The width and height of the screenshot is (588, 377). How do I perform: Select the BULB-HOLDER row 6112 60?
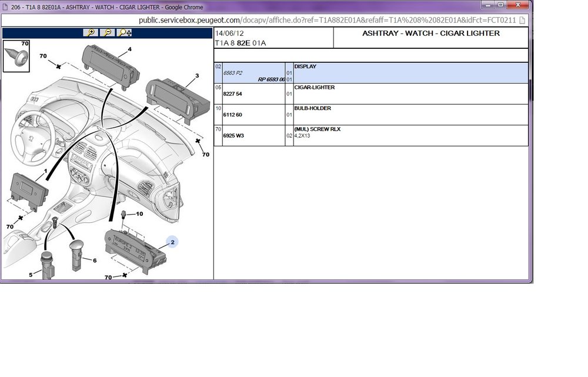(x=371, y=115)
